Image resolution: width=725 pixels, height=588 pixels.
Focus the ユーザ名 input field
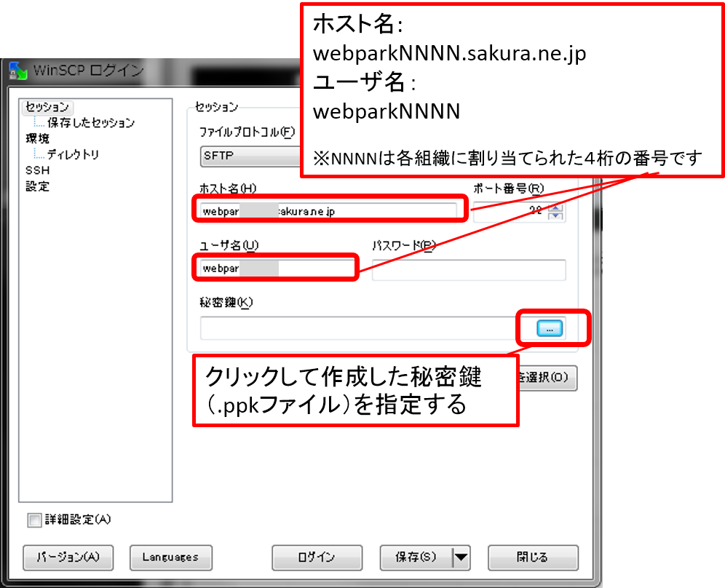(276, 268)
